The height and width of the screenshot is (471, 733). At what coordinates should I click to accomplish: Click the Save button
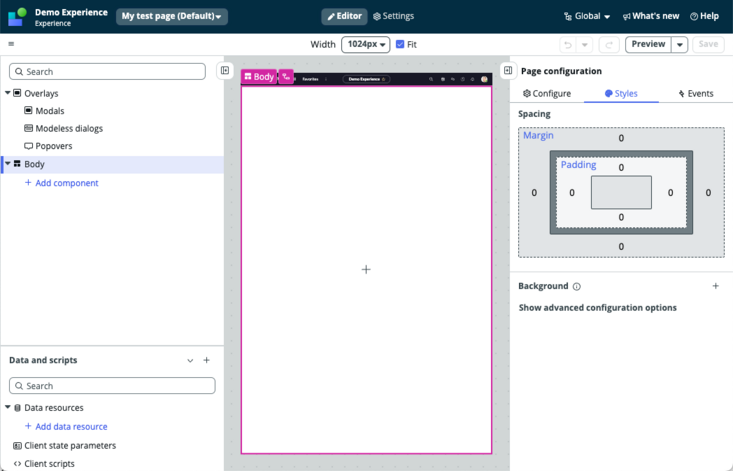[708, 44]
